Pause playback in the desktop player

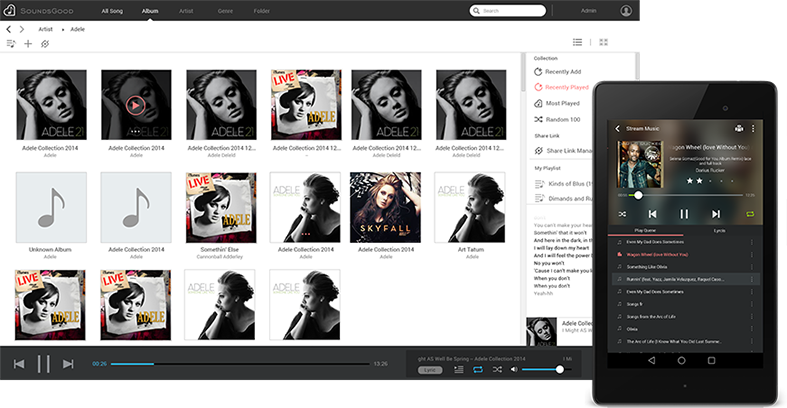click(x=44, y=364)
